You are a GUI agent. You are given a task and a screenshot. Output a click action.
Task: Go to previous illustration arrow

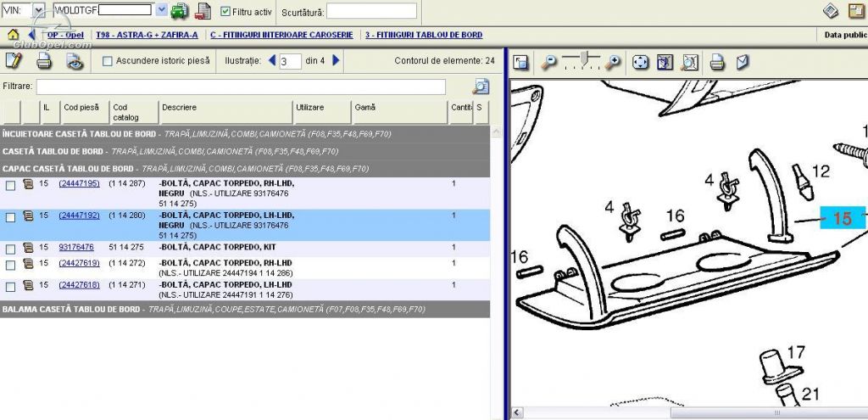272,60
